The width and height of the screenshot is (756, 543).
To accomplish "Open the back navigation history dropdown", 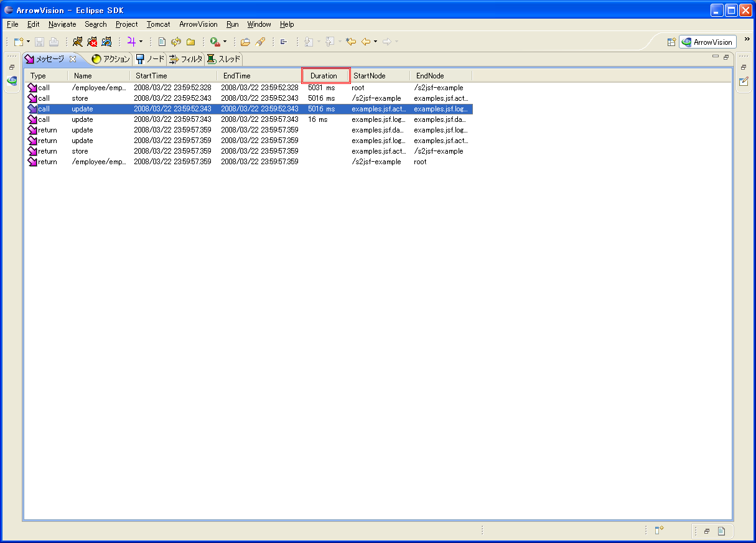I will tap(375, 42).
